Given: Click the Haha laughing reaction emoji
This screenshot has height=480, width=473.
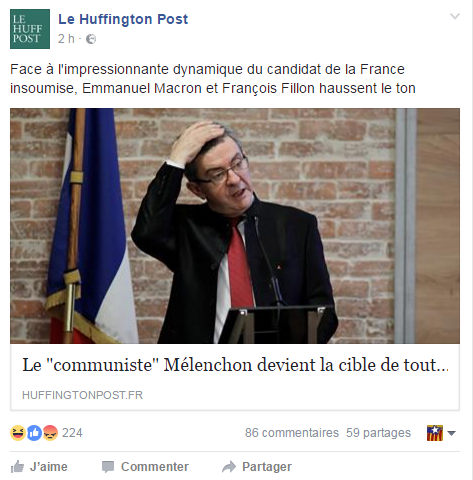Looking at the screenshot, I should pyautogui.click(x=18, y=433).
